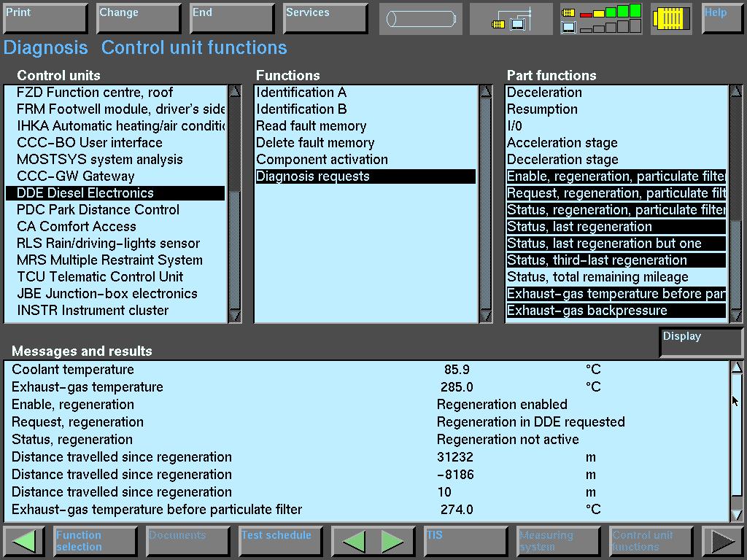Click scroll down arrow of Messages and results
This screenshot has width=747, height=560.
click(x=736, y=514)
